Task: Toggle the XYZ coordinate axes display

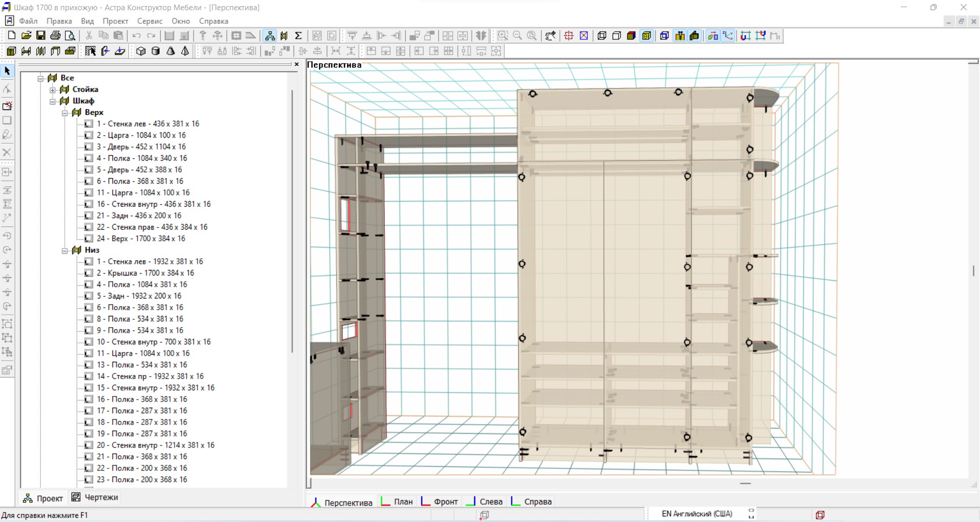Action: point(728,35)
